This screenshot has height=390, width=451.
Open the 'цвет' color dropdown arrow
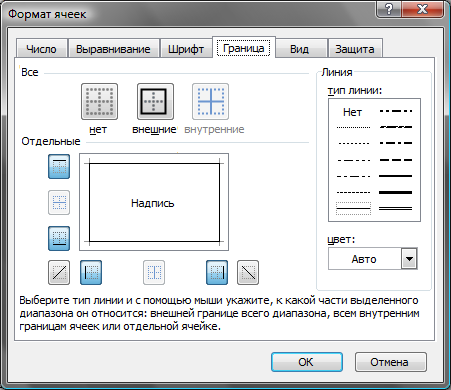(409, 259)
